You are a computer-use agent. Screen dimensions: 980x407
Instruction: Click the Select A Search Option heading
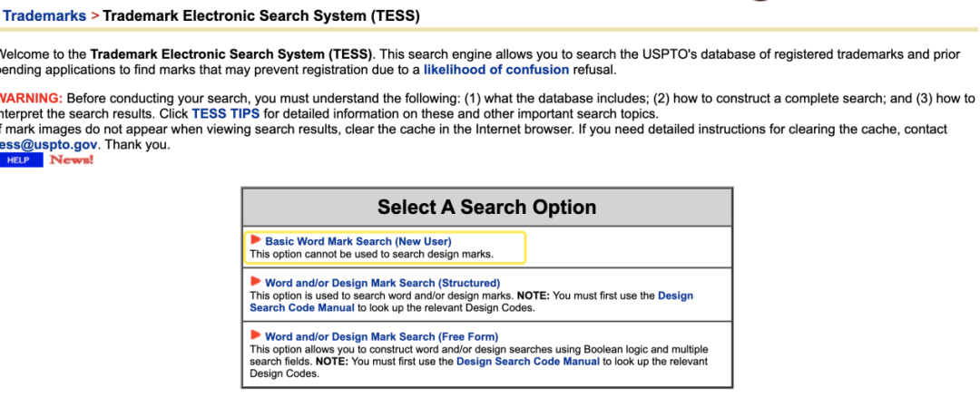486,207
